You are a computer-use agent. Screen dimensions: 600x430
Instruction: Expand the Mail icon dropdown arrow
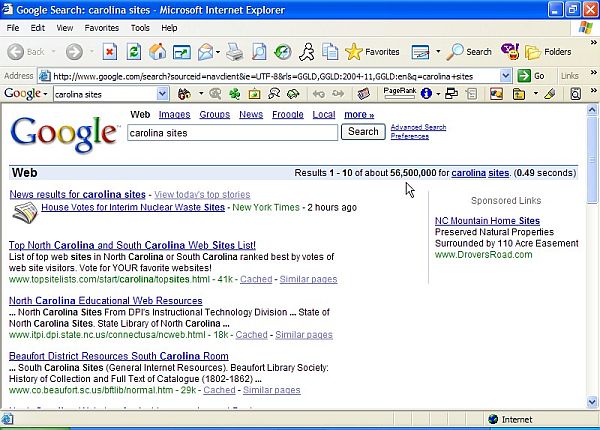218,52
